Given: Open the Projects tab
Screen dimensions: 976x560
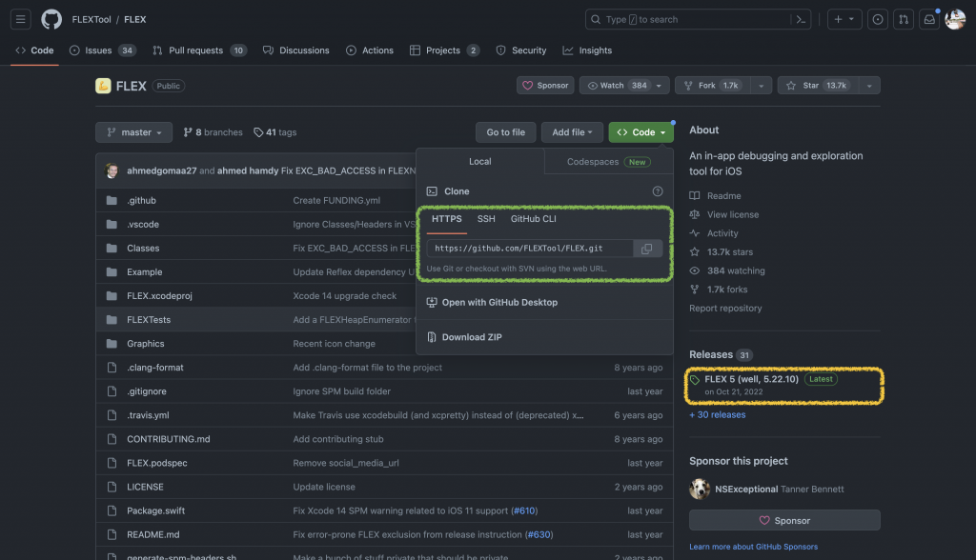Looking at the screenshot, I should 444,50.
